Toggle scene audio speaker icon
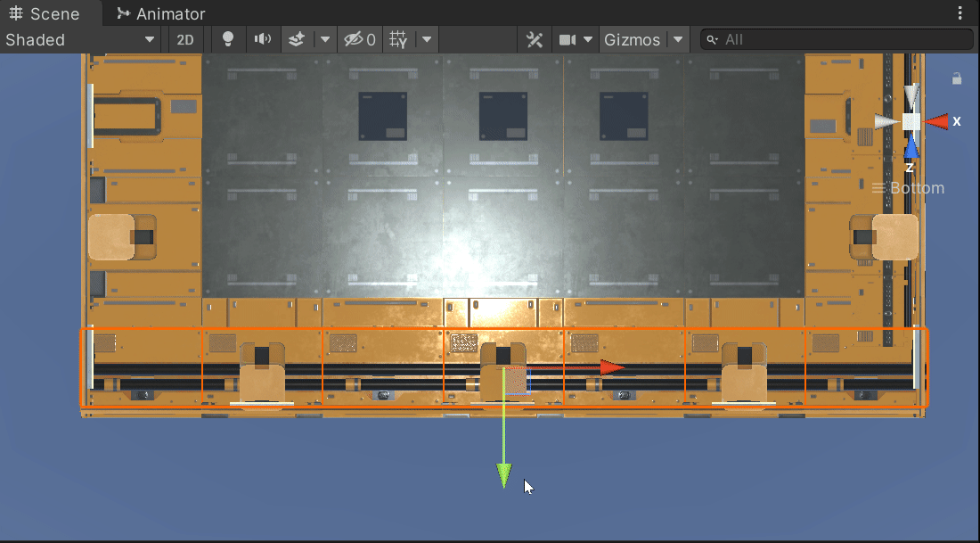Screen dimensions: 980x543 (263, 39)
